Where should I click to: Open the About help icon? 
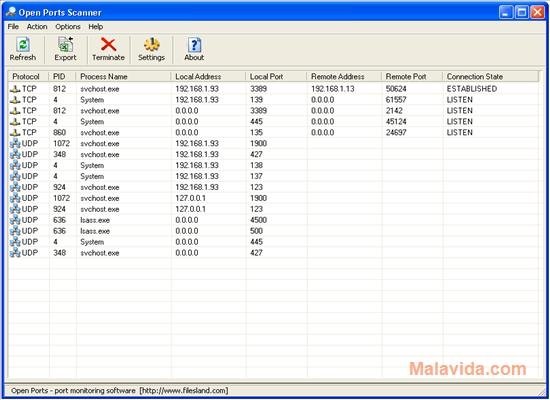coord(194,45)
